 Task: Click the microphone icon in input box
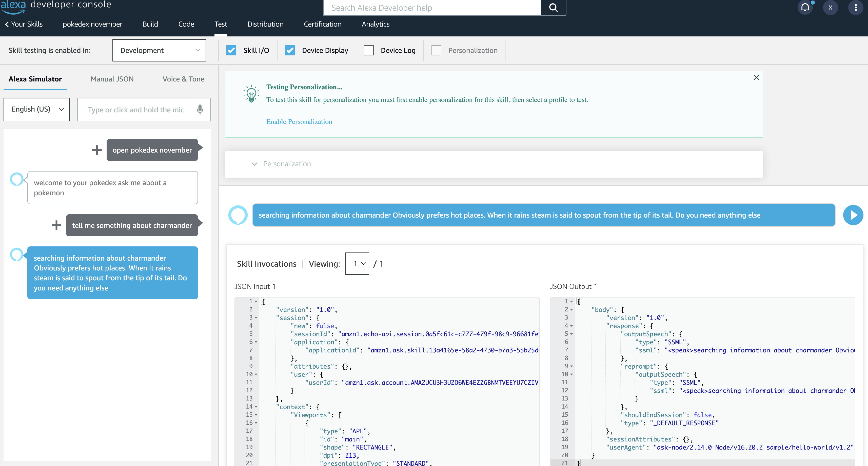[x=200, y=110]
